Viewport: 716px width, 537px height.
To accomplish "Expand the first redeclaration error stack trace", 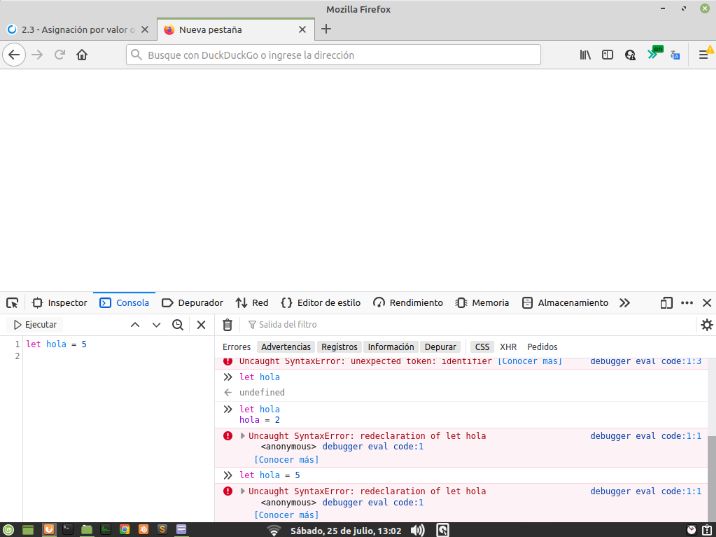I will coord(243,436).
